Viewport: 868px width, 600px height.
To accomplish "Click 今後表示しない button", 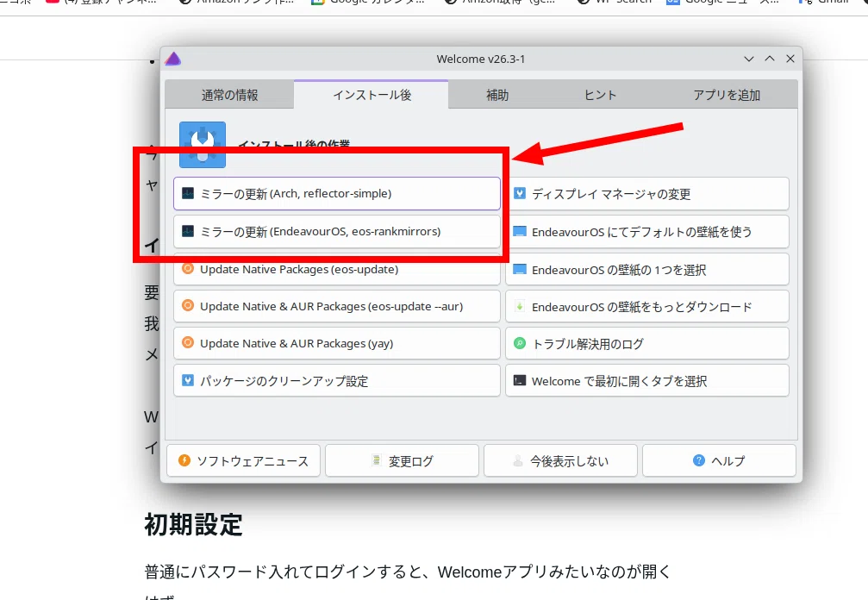I will pyautogui.click(x=560, y=460).
